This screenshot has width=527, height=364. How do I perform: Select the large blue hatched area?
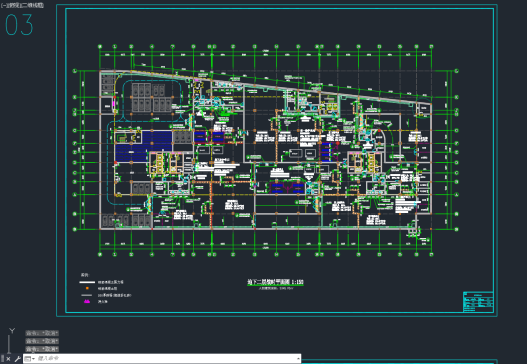(144, 146)
